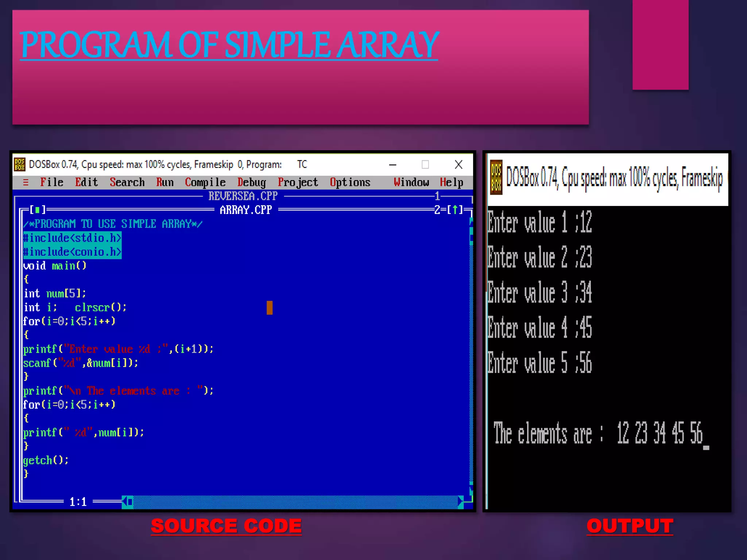The width and height of the screenshot is (747, 560).
Task: Select the REVERSEA.CPP background window title
Action: click(x=243, y=196)
